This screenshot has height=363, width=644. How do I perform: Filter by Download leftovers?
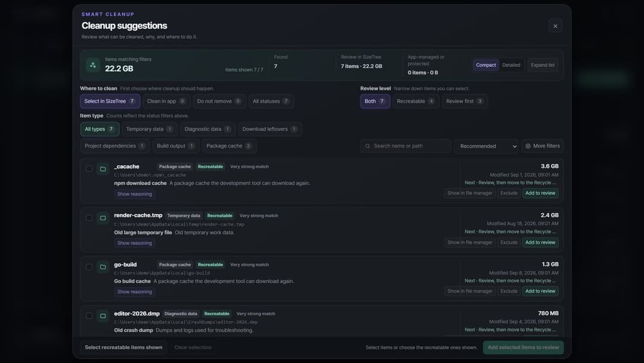click(x=270, y=129)
